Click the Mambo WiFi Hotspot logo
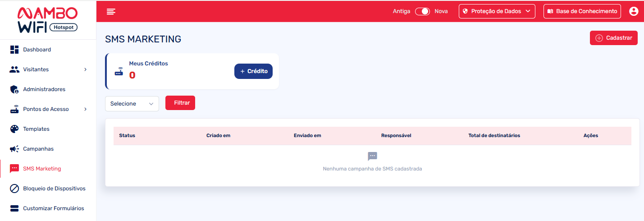 [x=48, y=20]
